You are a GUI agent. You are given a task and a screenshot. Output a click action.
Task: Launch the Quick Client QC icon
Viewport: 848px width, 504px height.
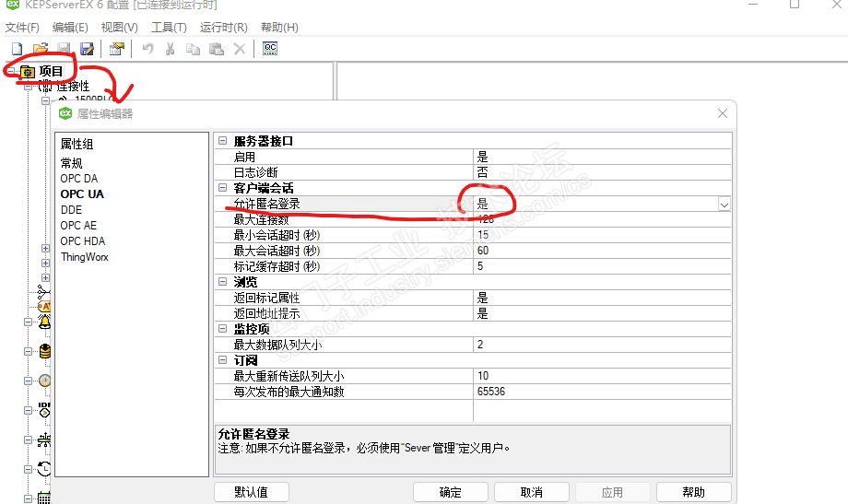point(270,49)
